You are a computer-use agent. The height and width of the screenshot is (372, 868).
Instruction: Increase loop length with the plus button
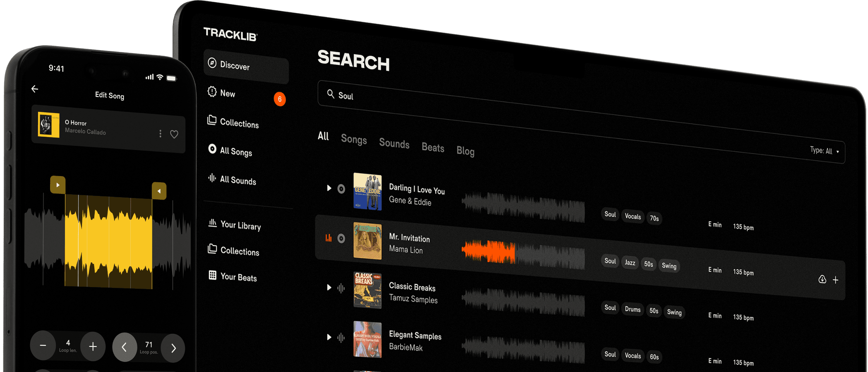coord(93,346)
